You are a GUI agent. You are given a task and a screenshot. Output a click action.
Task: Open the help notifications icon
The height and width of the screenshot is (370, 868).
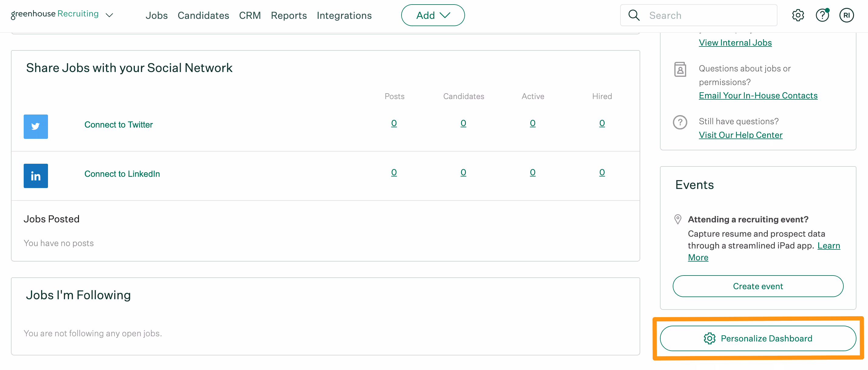pos(822,15)
